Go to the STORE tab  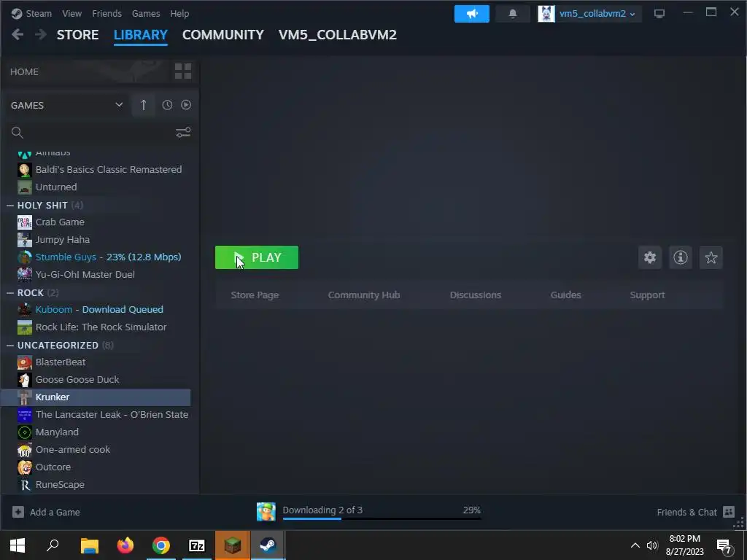point(77,35)
